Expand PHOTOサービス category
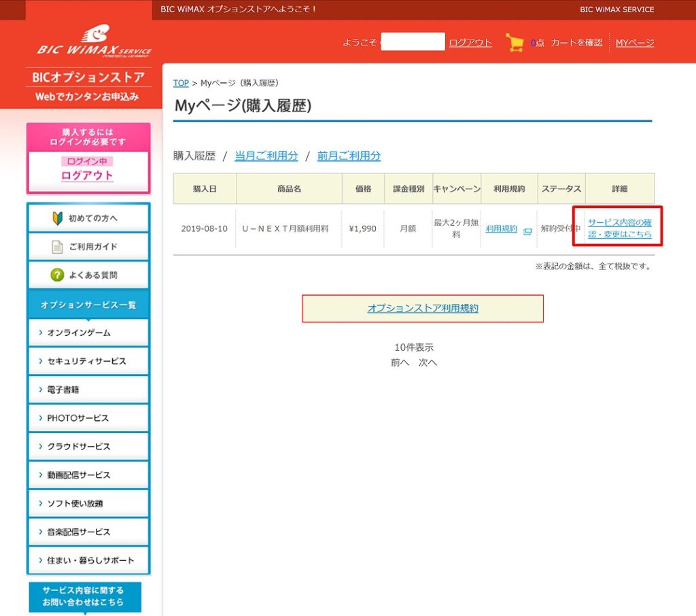Screen dimensions: 696x616 click(x=88, y=418)
